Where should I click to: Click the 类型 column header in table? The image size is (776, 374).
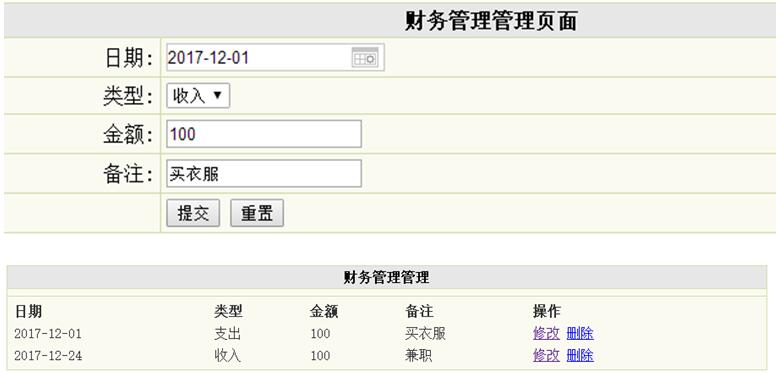[228, 311]
